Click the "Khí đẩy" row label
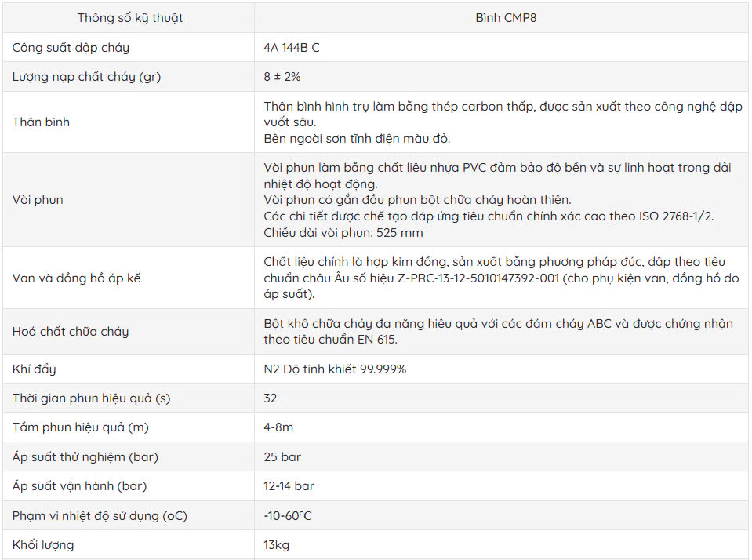Viewport: 752px width, 560px height. [34, 369]
